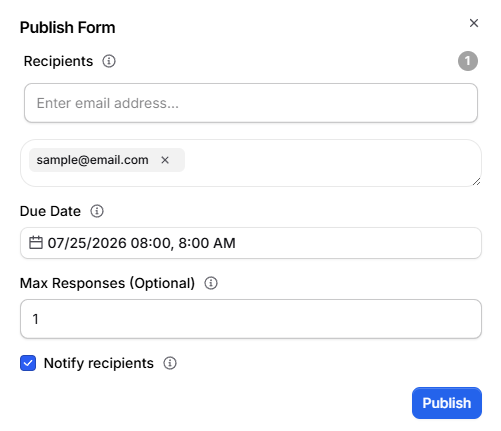
Task: Click the recipients box resize handle
Action: point(476,182)
